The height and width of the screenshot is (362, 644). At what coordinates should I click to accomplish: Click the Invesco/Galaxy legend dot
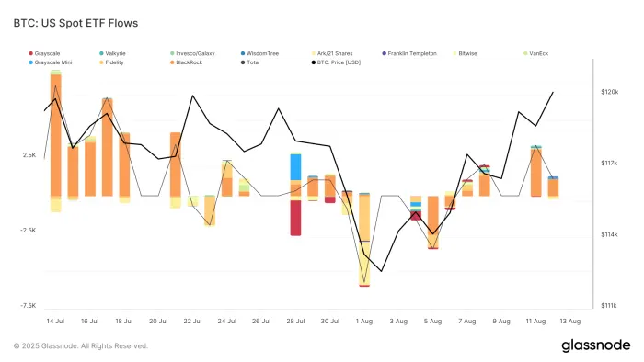coord(173,53)
